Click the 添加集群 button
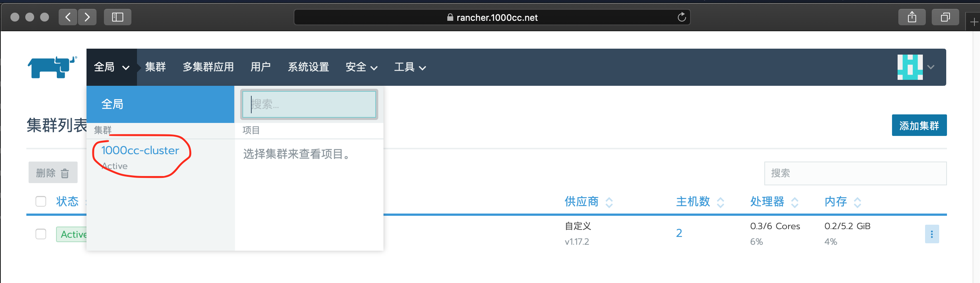 pyautogui.click(x=919, y=125)
